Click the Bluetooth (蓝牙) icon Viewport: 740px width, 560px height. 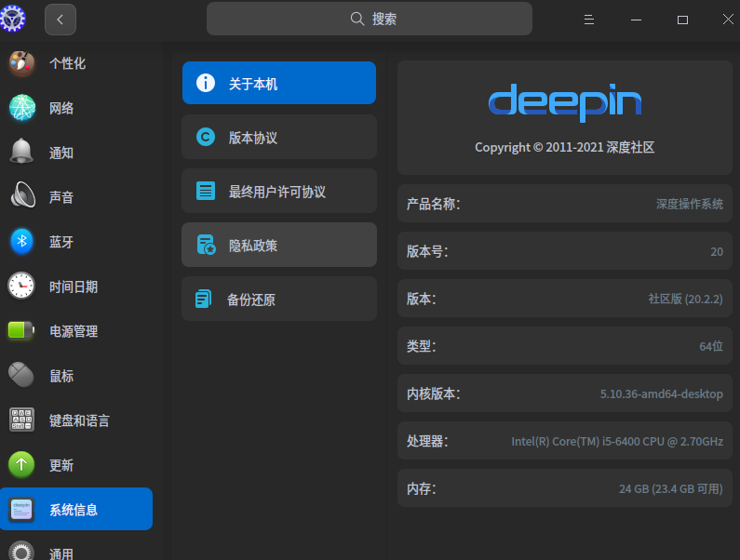pos(21,242)
